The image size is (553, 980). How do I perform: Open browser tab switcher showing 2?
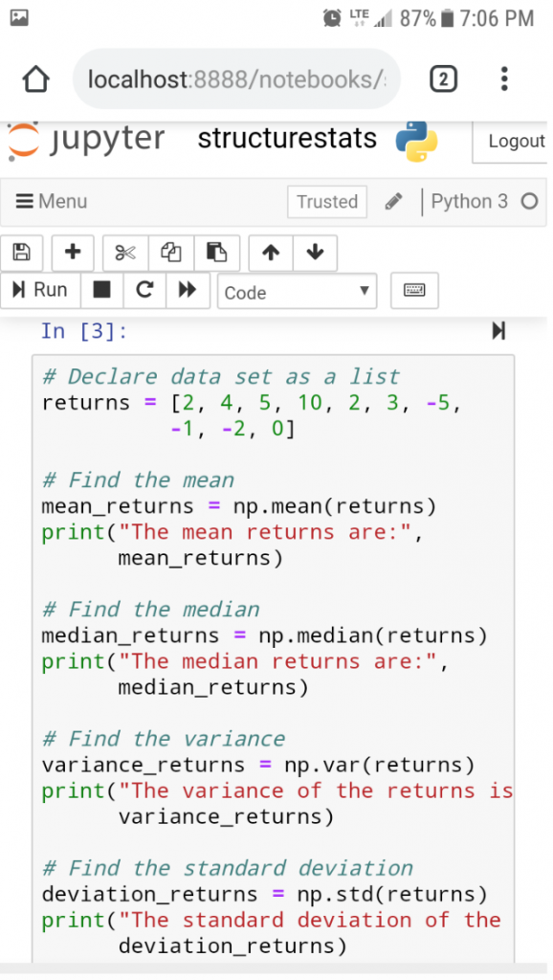(443, 78)
